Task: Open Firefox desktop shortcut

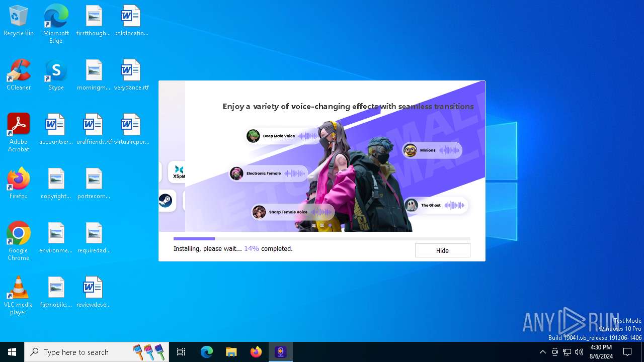Action: click(19, 184)
